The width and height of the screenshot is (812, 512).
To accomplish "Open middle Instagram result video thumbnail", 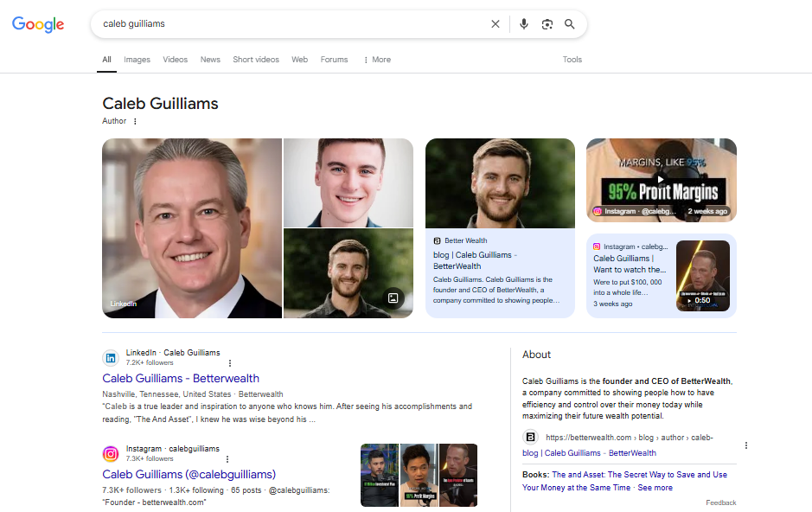I will 419,475.
